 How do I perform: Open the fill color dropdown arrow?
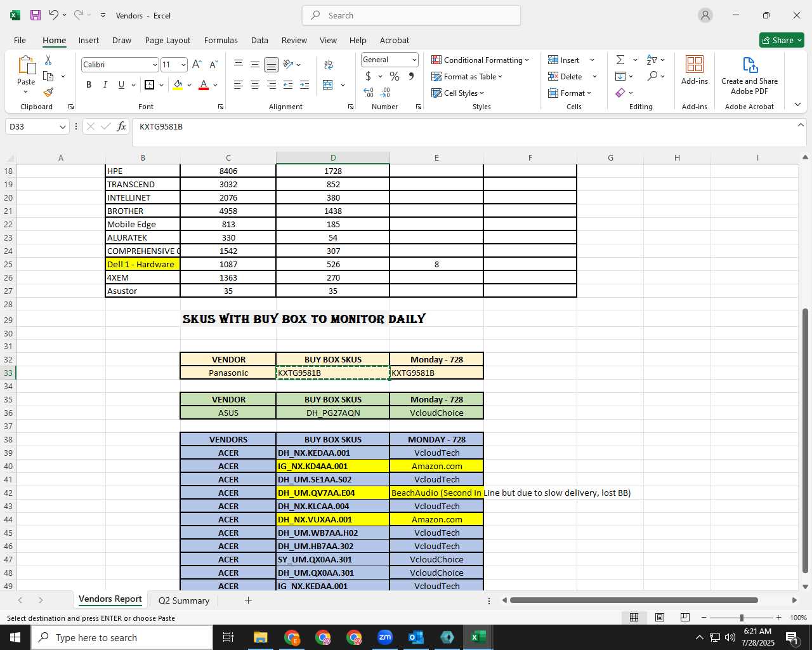tap(190, 85)
